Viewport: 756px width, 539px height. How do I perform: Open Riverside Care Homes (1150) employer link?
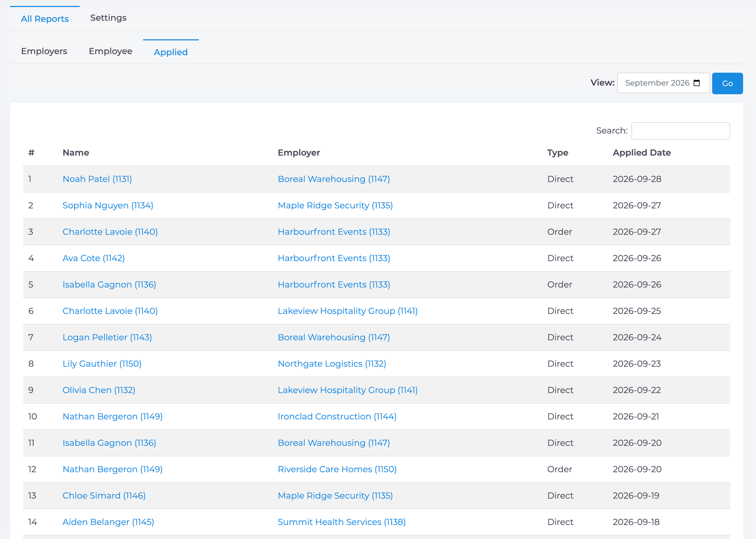point(337,469)
